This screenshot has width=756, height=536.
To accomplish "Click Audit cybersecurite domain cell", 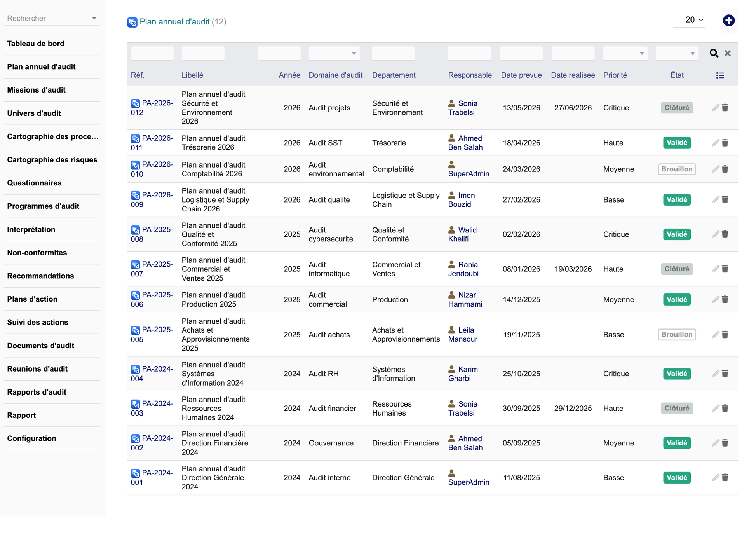I will [x=331, y=234].
